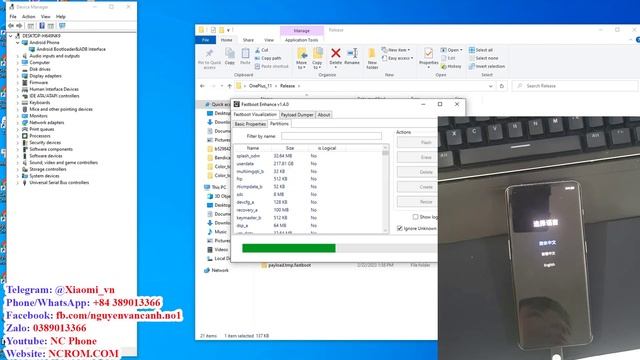Expand the Display adapters node
This screenshot has width=640, height=360.
point(18,76)
